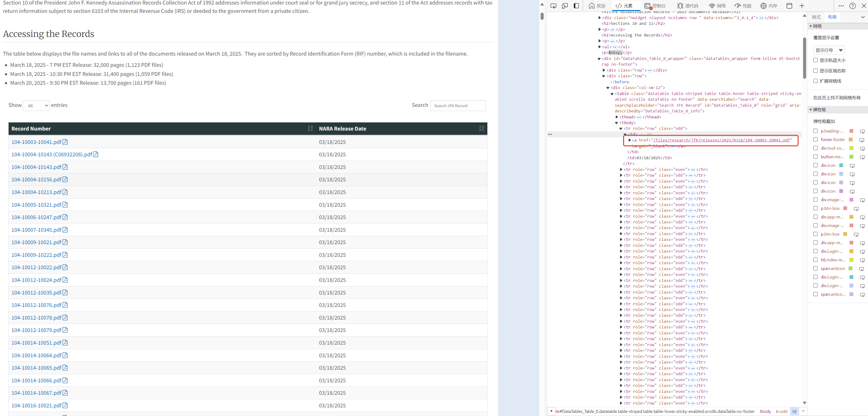Switch to the 控制台 tab
868x416 pixels.
pos(655,6)
